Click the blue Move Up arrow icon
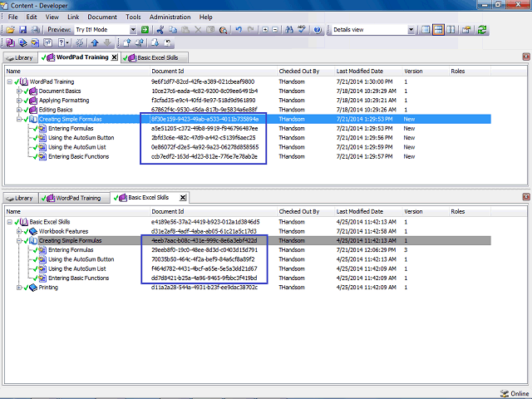 (95, 42)
